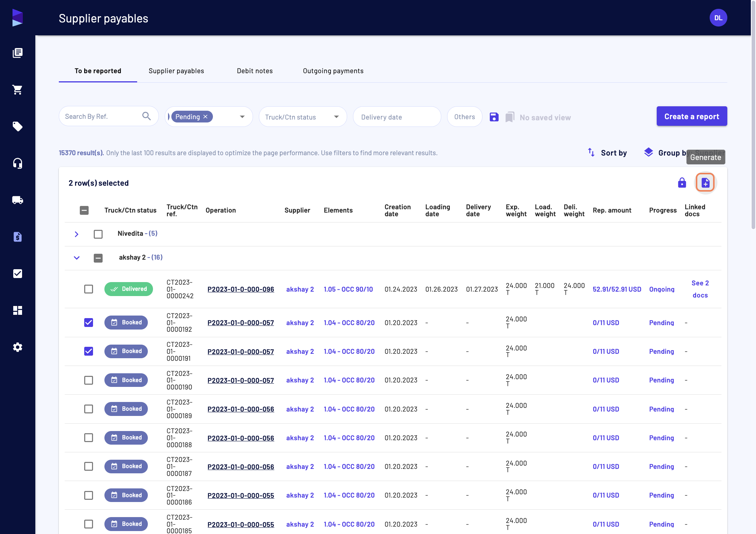Open the headset support sidebar icon

tap(17, 163)
